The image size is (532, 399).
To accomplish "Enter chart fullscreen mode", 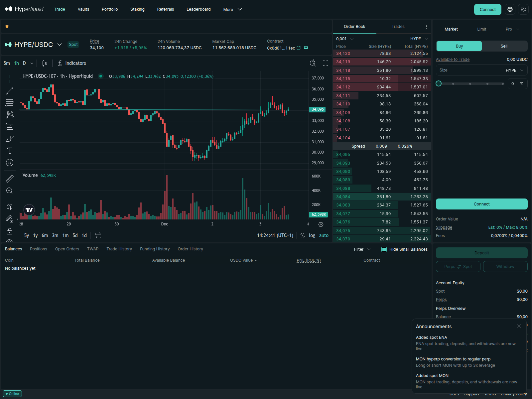I will (x=326, y=63).
